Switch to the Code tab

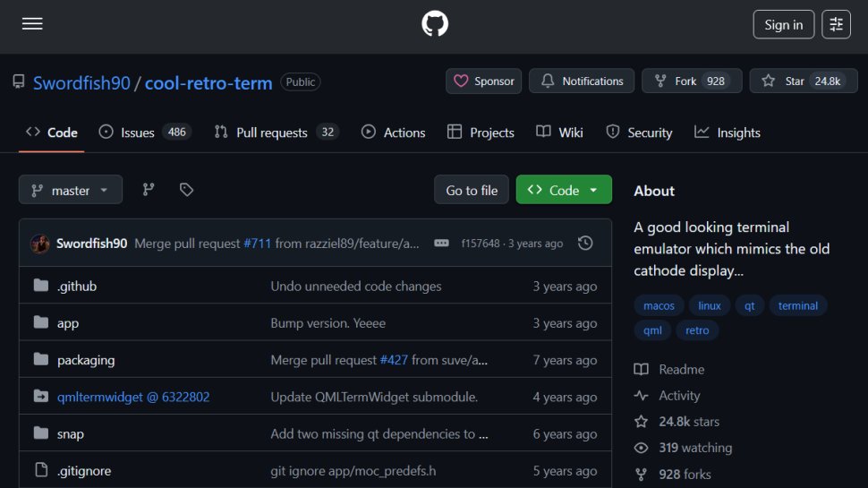click(x=52, y=133)
